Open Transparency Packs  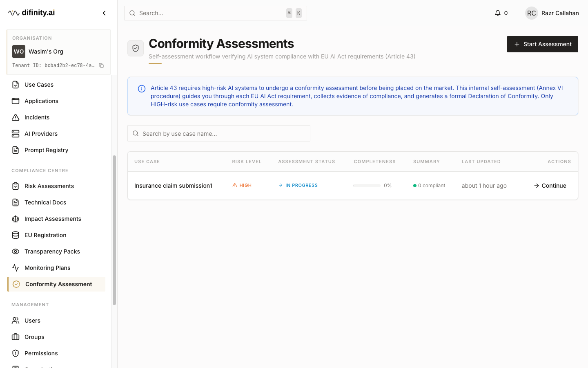tap(56, 251)
